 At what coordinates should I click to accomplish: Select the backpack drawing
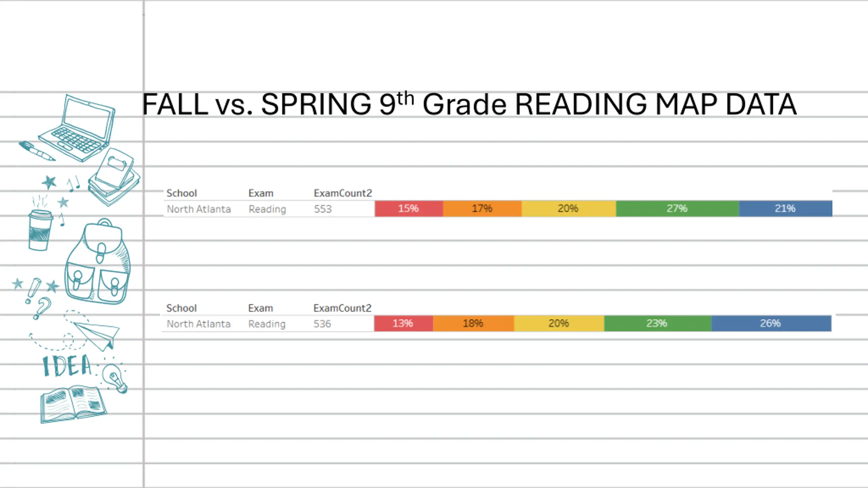pos(98,261)
